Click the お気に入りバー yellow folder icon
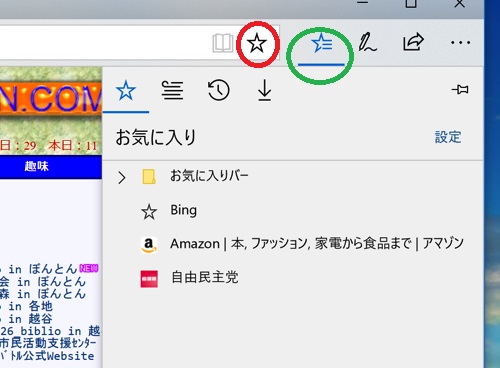 149,177
